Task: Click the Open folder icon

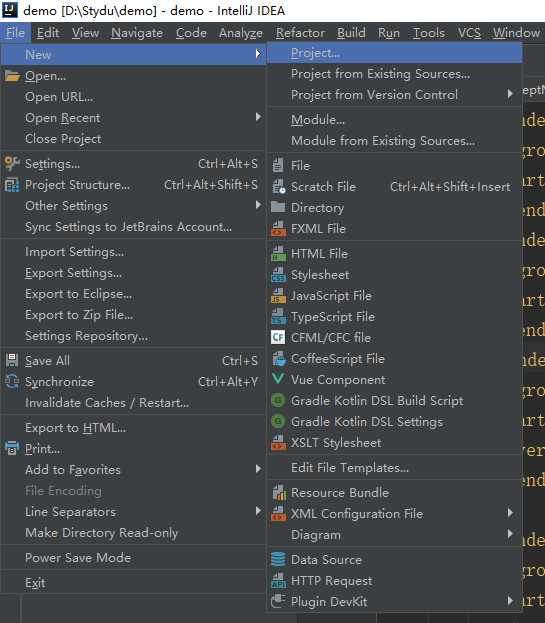Action: (12, 75)
